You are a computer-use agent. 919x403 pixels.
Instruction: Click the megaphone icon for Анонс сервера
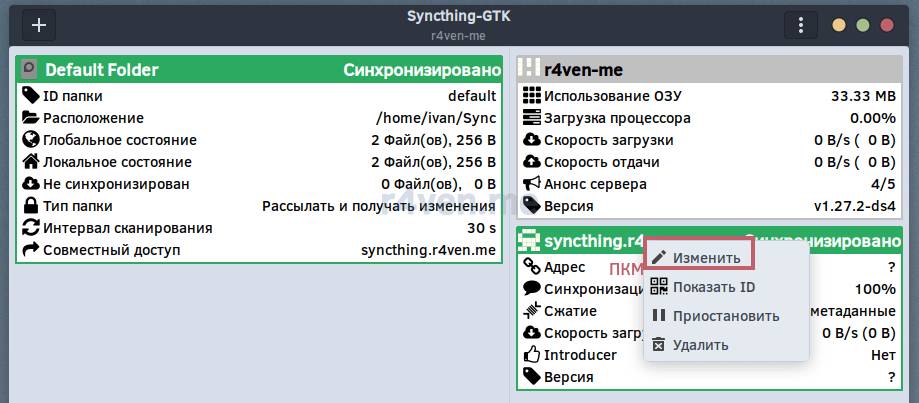[532, 184]
